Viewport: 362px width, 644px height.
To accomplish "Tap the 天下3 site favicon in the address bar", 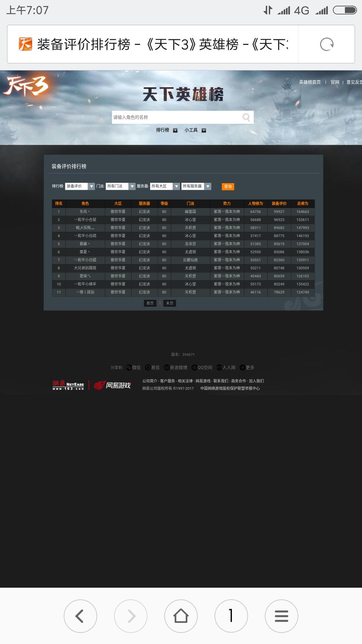I will coord(25,44).
